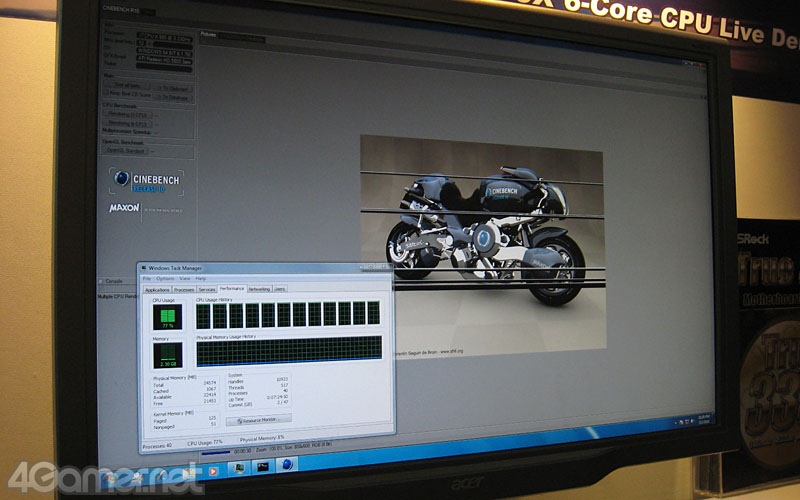Switch to the Processes tab
Image resolution: width=800 pixels, height=500 pixels.
pyautogui.click(x=184, y=290)
